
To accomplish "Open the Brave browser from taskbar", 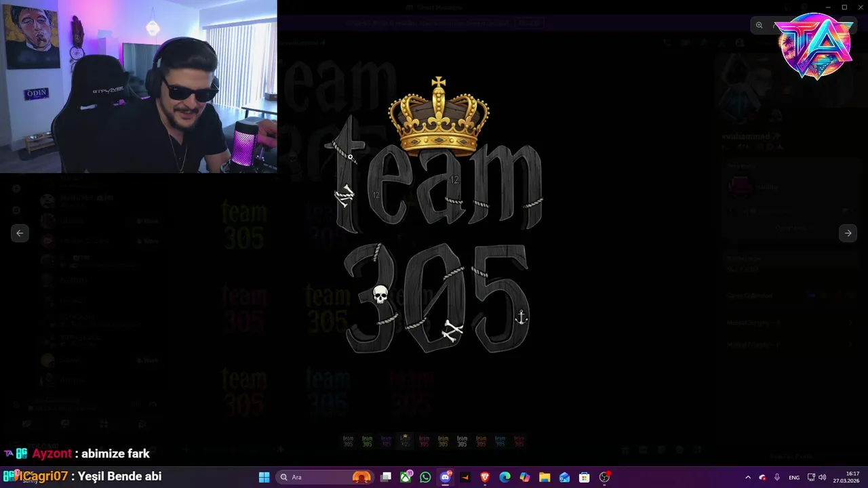I will coord(485,477).
